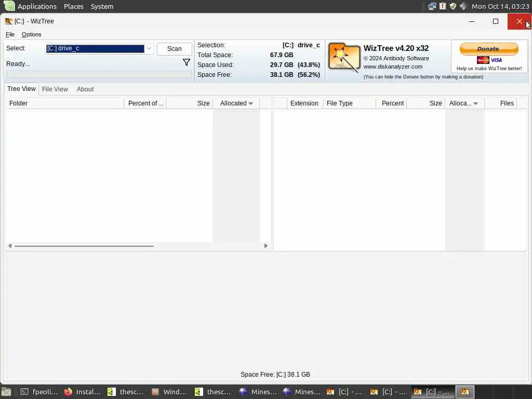Click the Files column header
This screenshot has height=399, width=532.
(x=501, y=103)
